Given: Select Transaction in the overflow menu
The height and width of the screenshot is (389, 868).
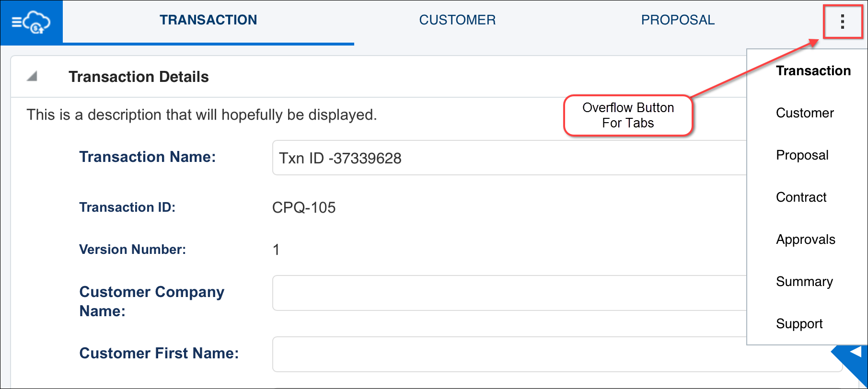Looking at the screenshot, I should pyautogui.click(x=813, y=70).
